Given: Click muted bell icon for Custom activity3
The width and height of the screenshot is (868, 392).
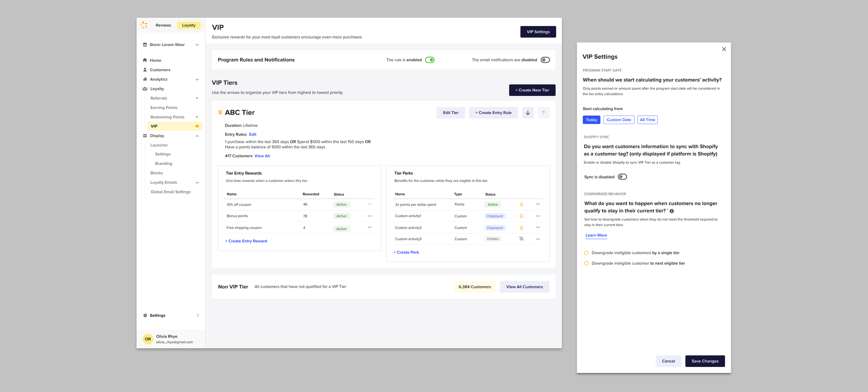Looking at the screenshot, I should click(x=521, y=239).
